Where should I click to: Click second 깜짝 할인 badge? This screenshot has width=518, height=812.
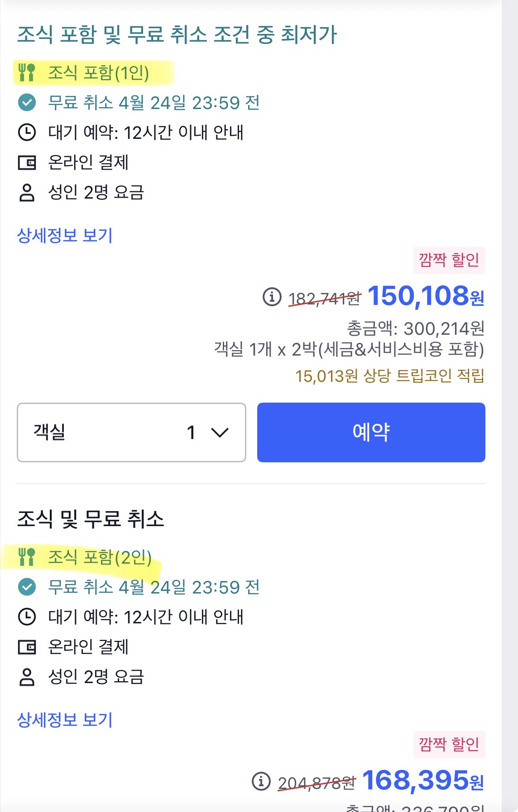tap(449, 744)
